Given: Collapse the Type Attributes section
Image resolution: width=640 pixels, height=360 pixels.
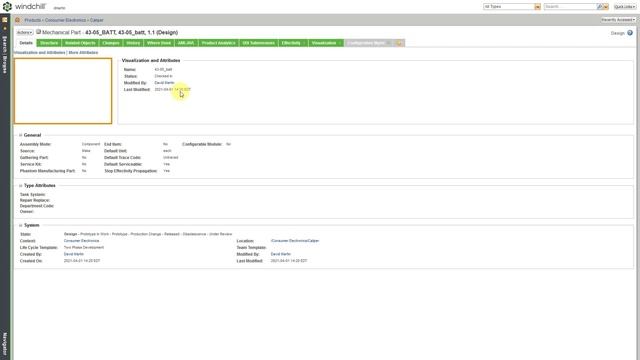Looking at the screenshot, I should (x=20, y=186).
